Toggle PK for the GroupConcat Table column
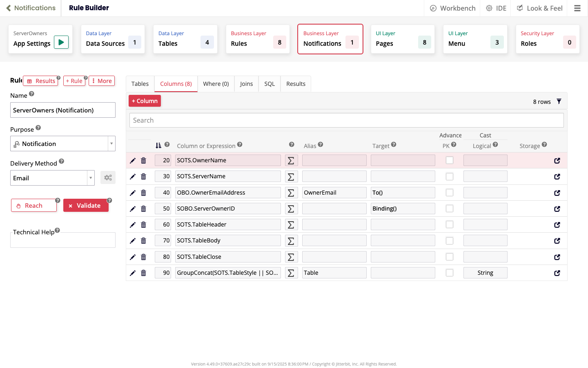Screen dimensions: 588x368 450,273
